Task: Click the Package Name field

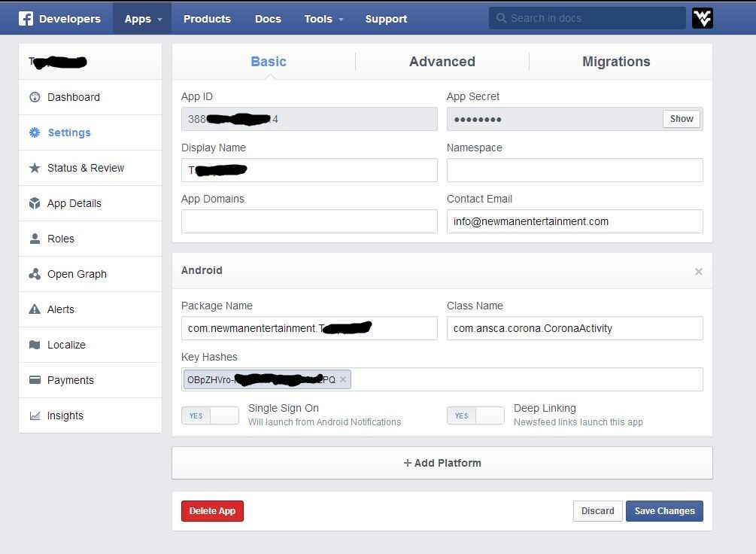Action: 309,328
